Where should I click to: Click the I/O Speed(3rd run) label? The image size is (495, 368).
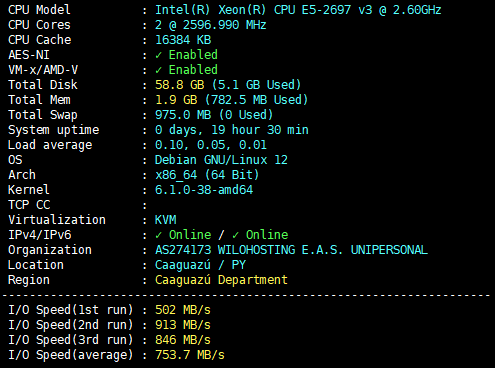click(x=71, y=340)
